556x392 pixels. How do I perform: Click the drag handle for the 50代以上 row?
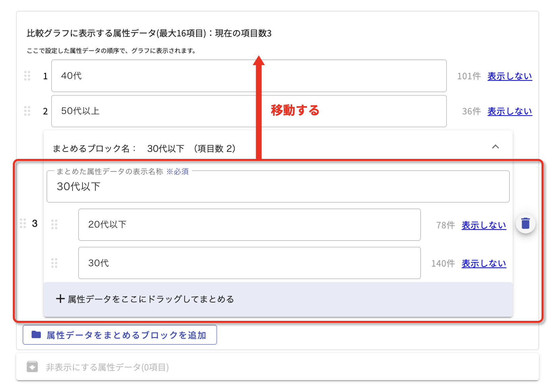tap(27, 111)
